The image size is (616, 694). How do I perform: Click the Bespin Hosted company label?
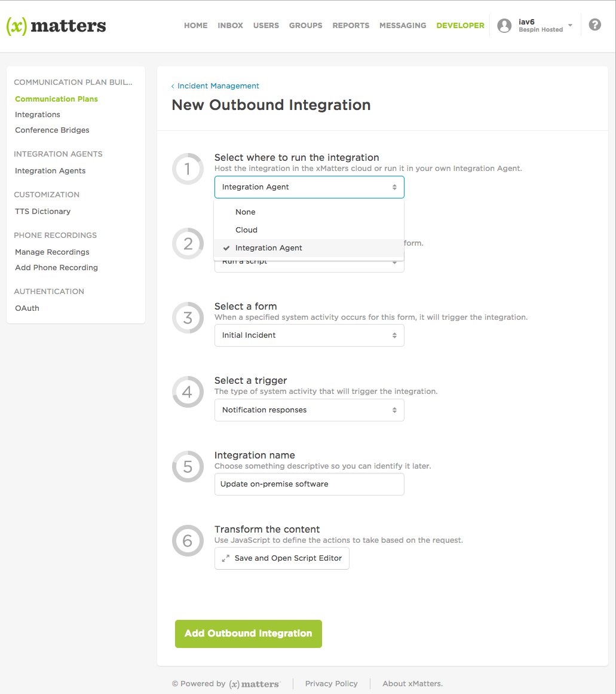coord(541,30)
